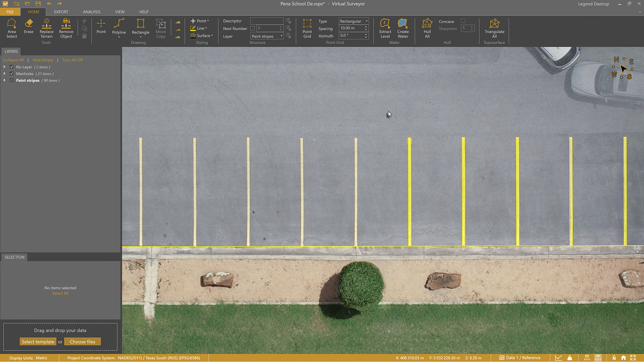Enable the Paint stripes layer checkbox
This screenshot has height=362, width=644.
tap(11, 80)
